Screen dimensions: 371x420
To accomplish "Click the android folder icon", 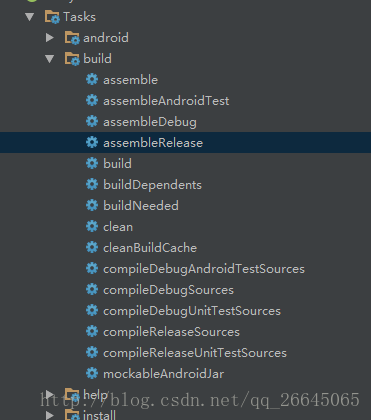I will (x=72, y=38).
